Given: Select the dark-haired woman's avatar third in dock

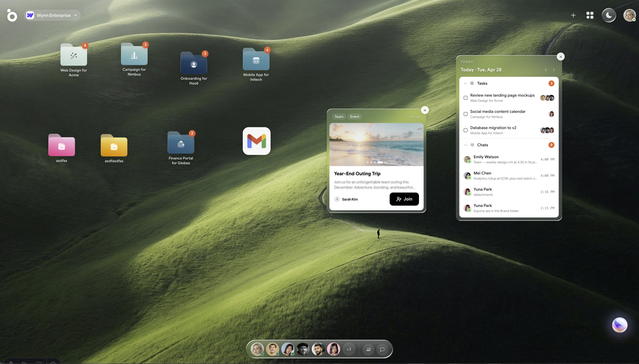Looking at the screenshot, I should pyautogui.click(x=288, y=349).
